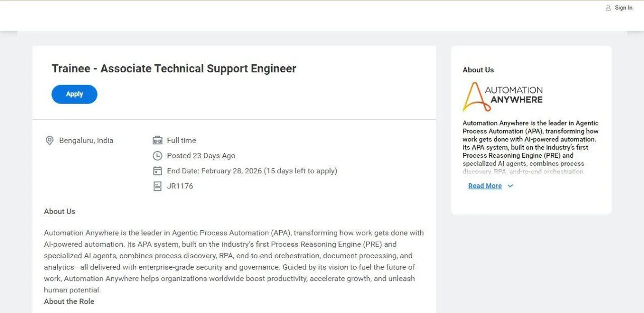Click the calendar icon beside End Date
This screenshot has width=644, height=313.
click(157, 171)
